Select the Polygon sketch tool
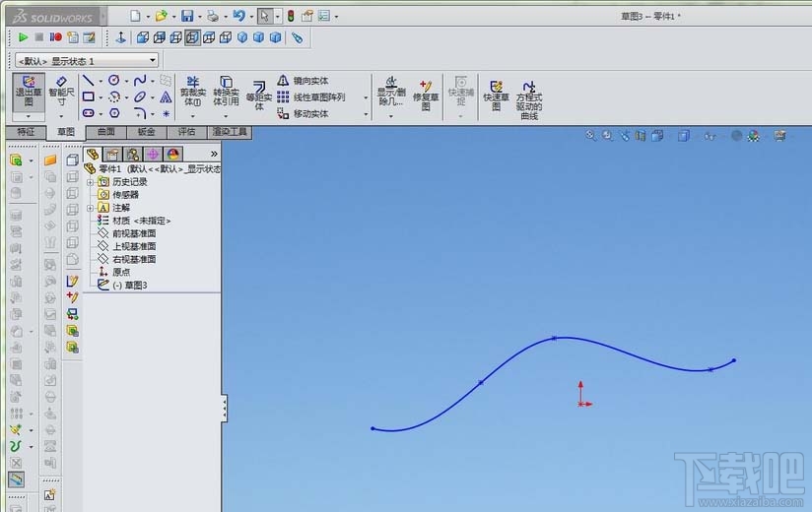This screenshot has height=512, width=812. (114, 113)
